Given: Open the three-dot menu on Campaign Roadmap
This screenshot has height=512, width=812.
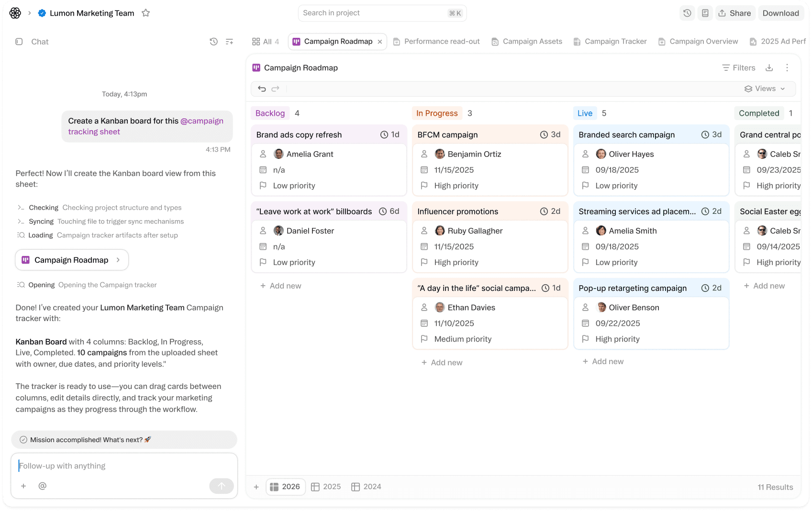Looking at the screenshot, I should [x=787, y=67].
